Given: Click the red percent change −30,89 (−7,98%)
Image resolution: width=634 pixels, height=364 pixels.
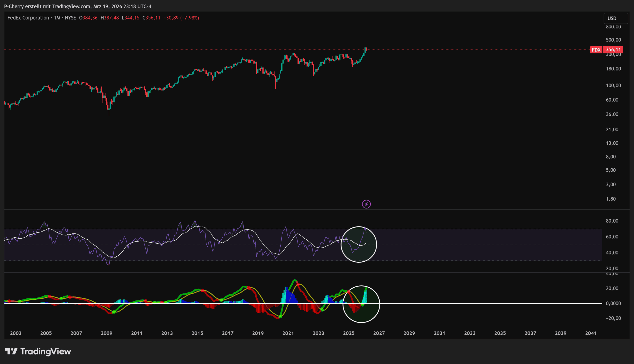Looking at the screenshot, I should [181, 18].
